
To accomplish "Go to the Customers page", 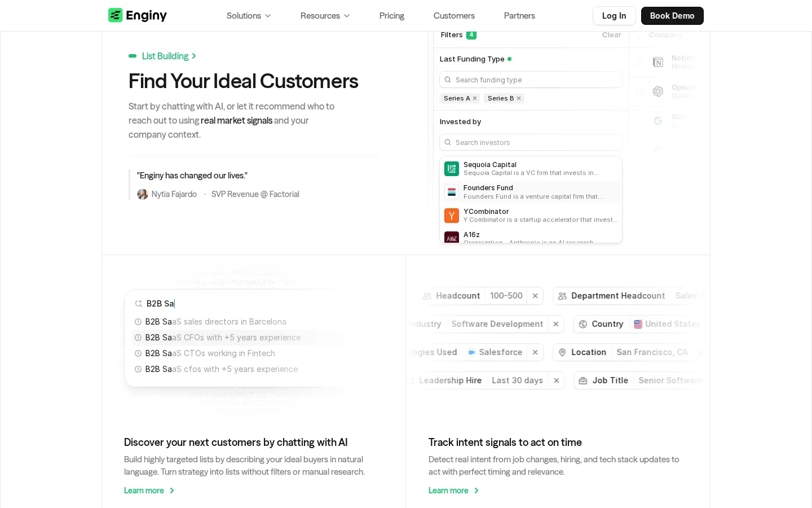I will (454, 16).
